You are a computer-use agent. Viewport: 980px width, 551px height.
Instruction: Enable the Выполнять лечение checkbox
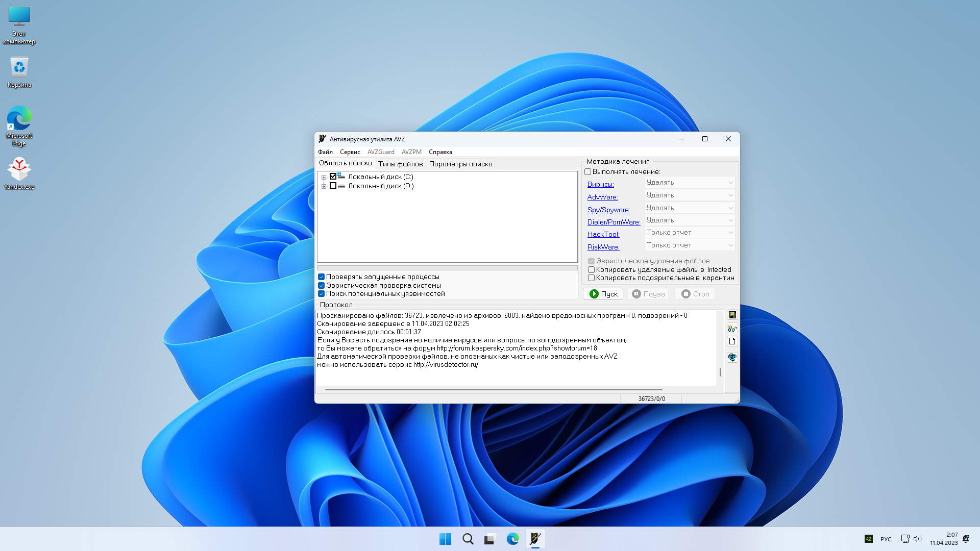(587, 172)
